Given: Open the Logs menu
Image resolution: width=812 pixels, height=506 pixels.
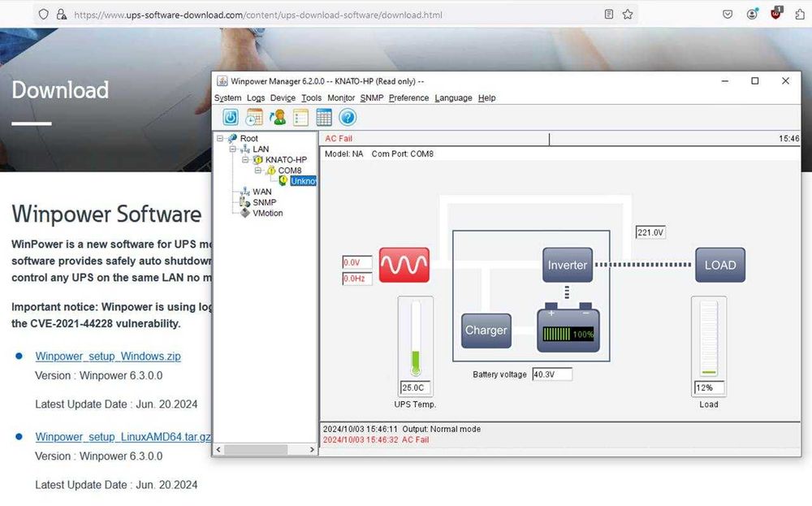Looking at the screenshot, I should [256, 98].
